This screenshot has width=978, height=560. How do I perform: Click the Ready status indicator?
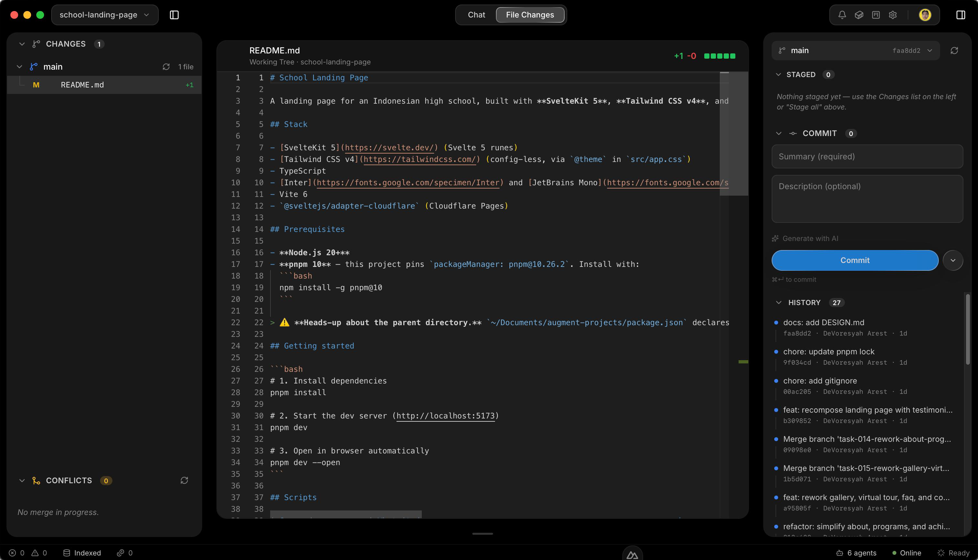click(x=953, y=553)
